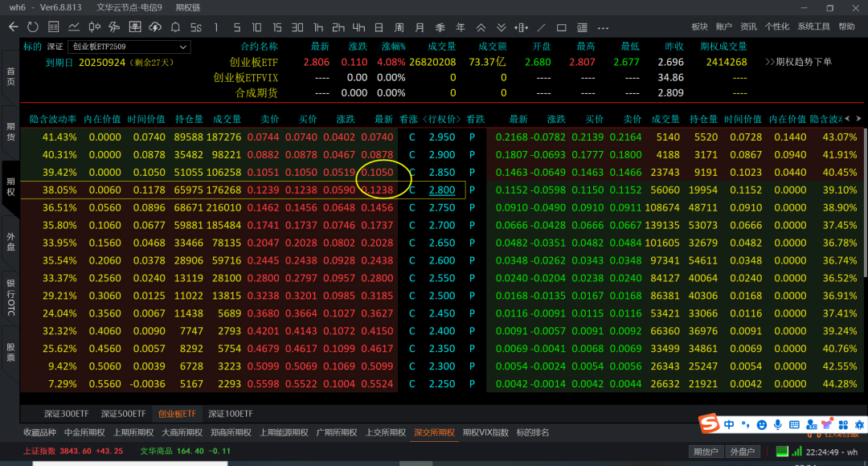The height and width of the screenshot is (466, 868).
Task: Click the double down chevron icon
Action: (501, 27)
